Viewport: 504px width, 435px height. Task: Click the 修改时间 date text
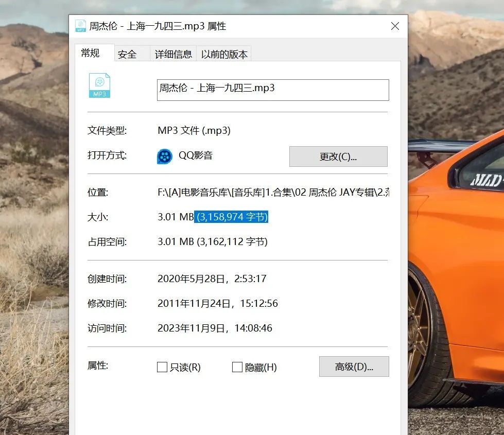[x=218, y=303]
